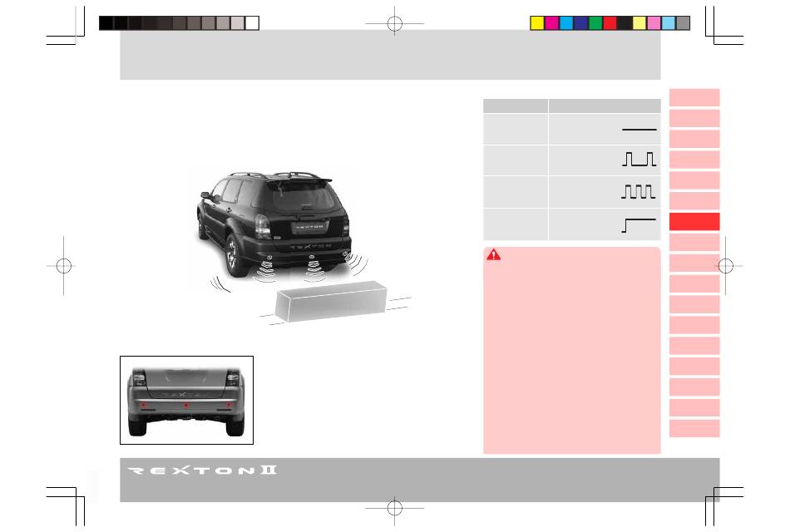Click the center red sensor dot on bumper photo
The image size is (790, 532).
click(x=186, y=405)
